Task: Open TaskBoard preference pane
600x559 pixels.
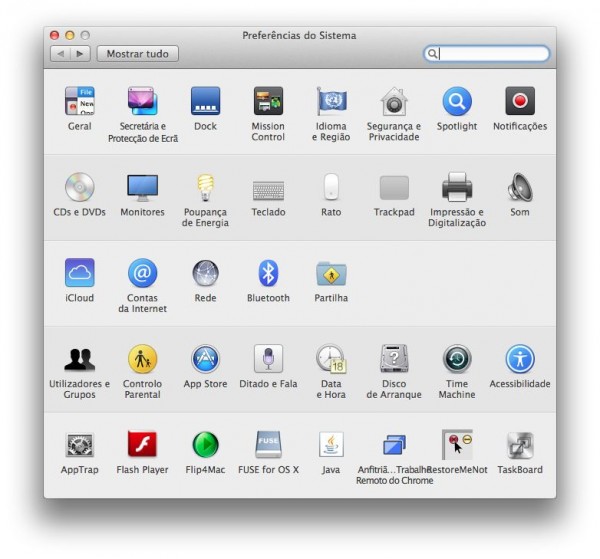Action: tap(520, 445)
